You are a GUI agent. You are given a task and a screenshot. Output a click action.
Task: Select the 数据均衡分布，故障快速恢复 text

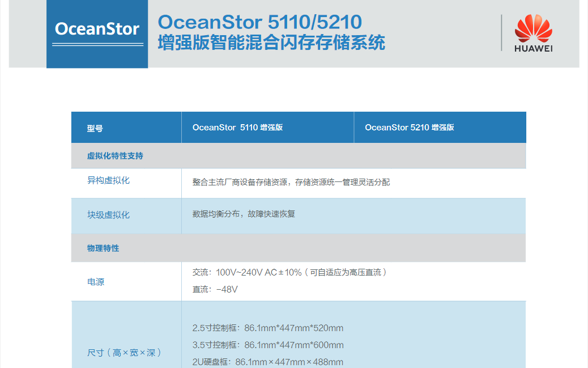(x=244, y=214)
